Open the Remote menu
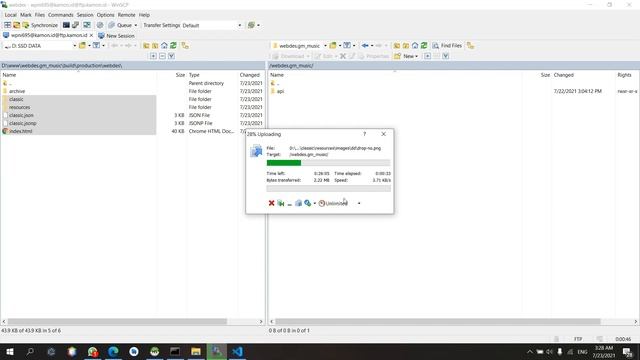Viewport: 640px width, 360px height. 127,15
